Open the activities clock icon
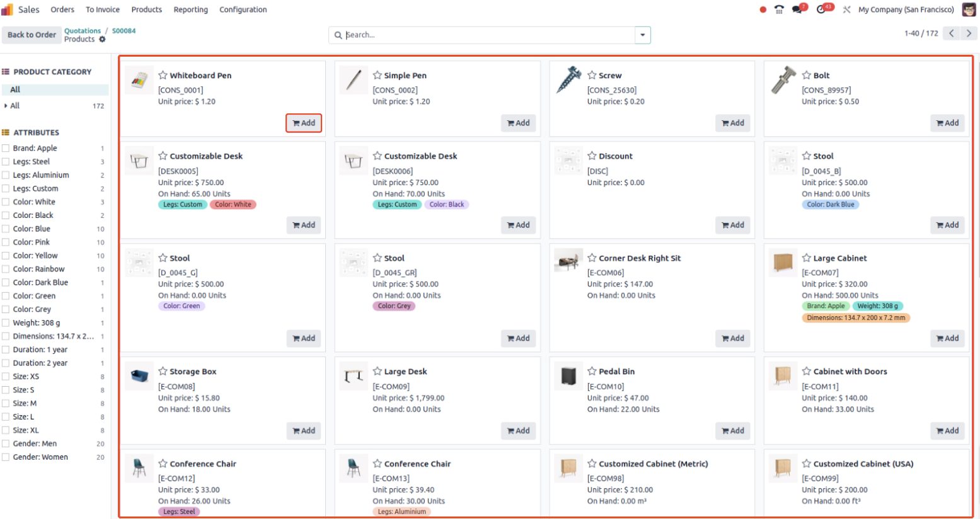The width and height of the screenshot is (980, 519). click(822, 9)
